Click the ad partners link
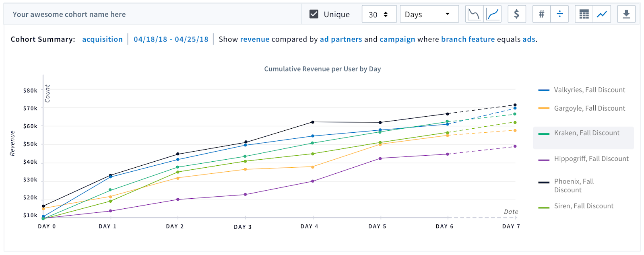 (x=341, y=39)
